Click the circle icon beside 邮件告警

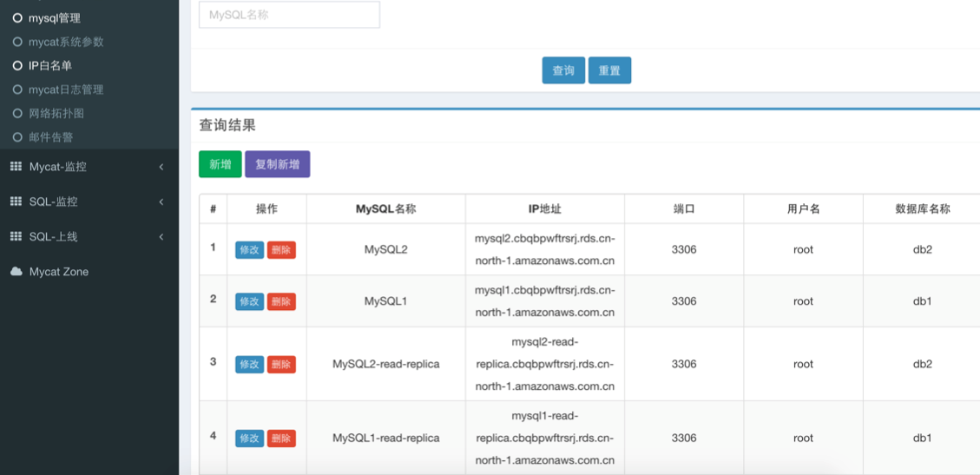click(17, 137)
